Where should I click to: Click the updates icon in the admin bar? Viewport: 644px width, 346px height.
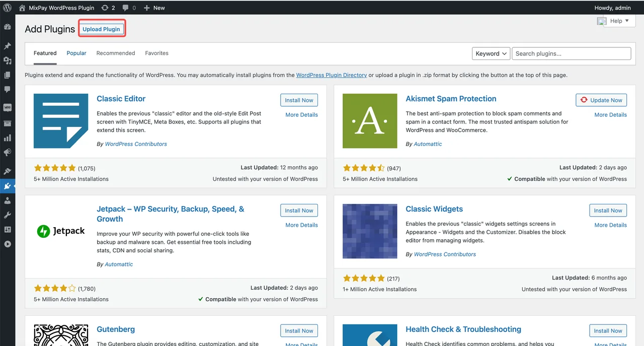[108, 8]
